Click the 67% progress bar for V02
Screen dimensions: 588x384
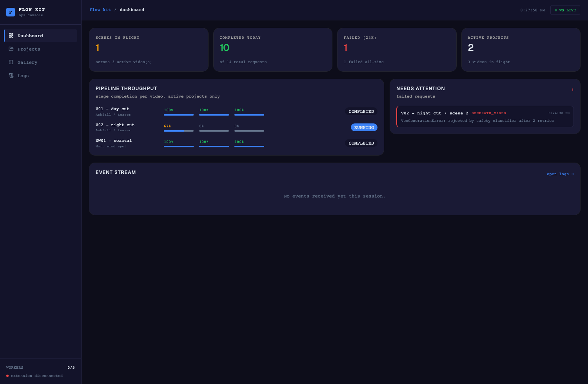179,130
